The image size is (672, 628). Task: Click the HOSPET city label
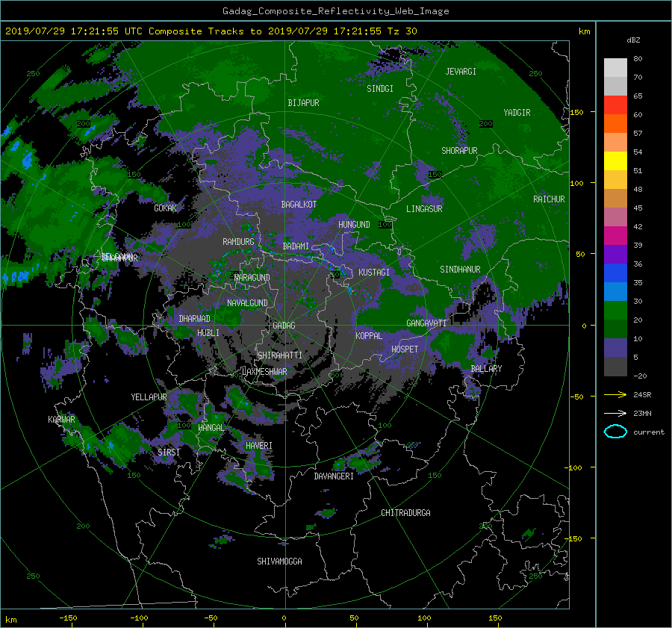[x=405, y=349]
